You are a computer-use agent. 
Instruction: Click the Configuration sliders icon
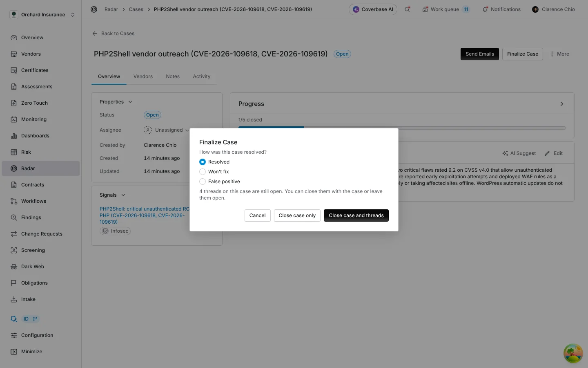(x=14, y=335)
